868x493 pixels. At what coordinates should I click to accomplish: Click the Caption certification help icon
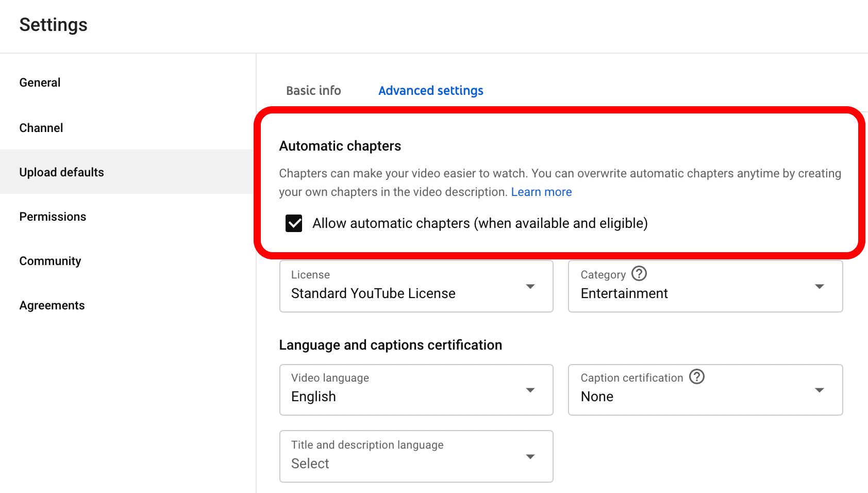pos(697,376)
